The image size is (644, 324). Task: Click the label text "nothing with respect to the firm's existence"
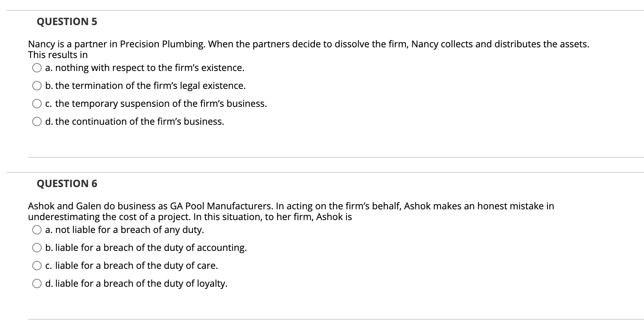(x=145, y=67)
